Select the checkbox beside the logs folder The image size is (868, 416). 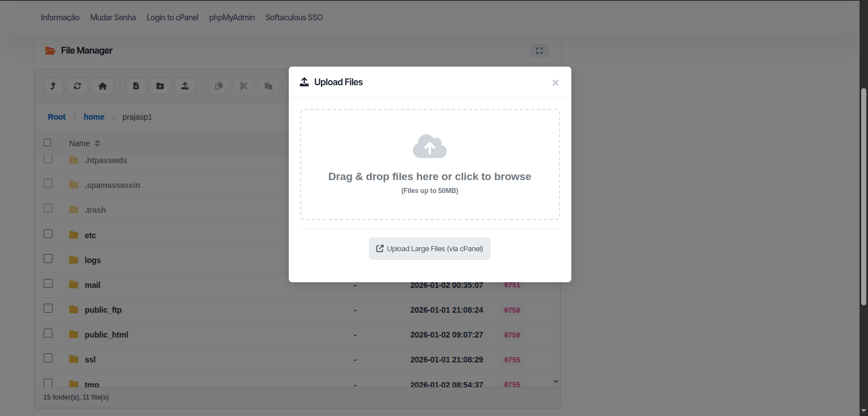[47, 258]
